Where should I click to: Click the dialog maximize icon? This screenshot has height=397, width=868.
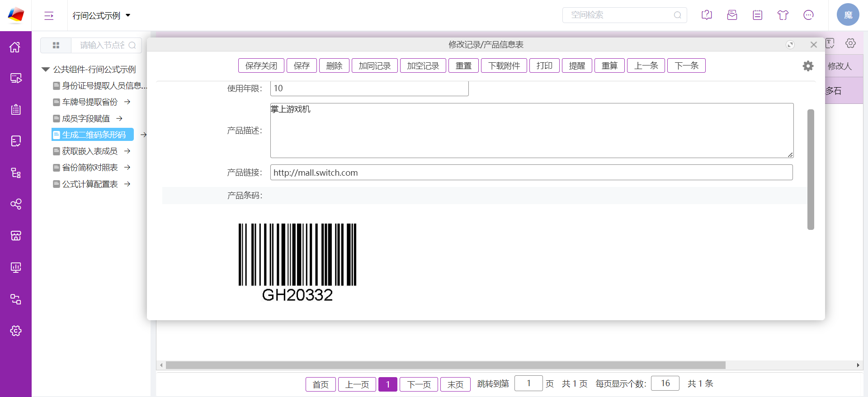790,45
